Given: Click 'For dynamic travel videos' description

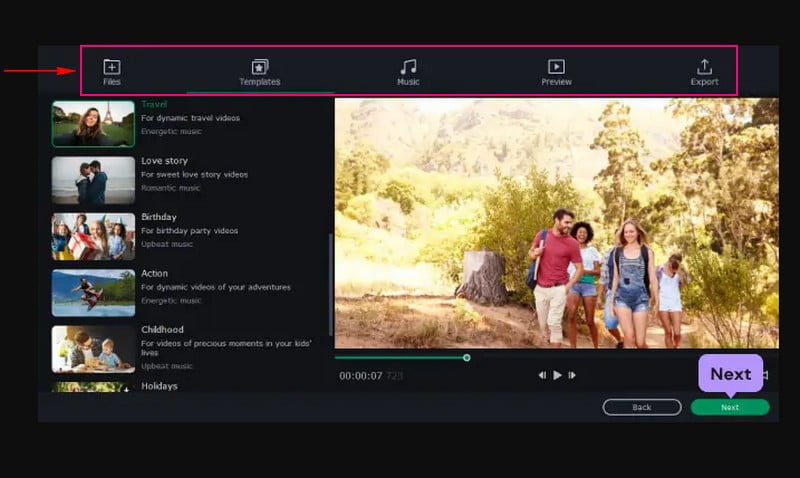Looking at the screenshot, I should 190,118.
